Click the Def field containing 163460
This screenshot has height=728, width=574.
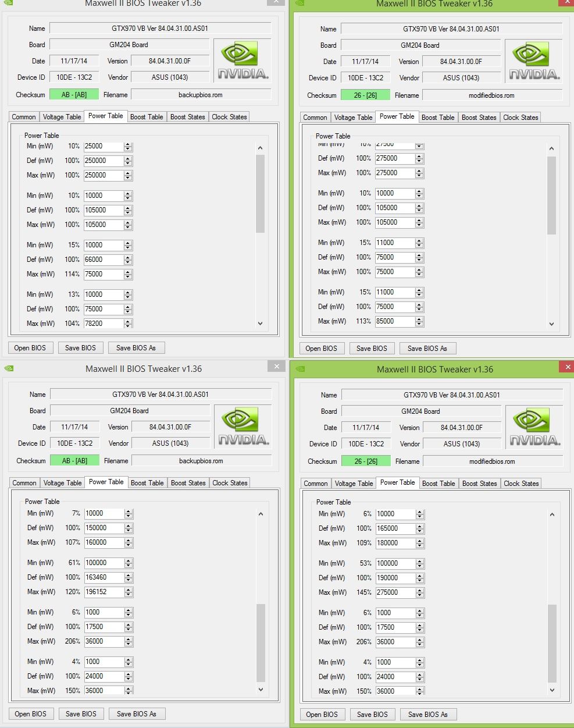[x=104, y=577]
